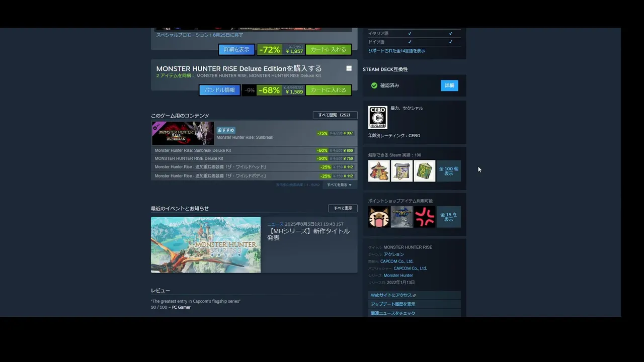Select Monster Hunter Rise: Sunbreak Deluxe Kit row

point(254,150)
